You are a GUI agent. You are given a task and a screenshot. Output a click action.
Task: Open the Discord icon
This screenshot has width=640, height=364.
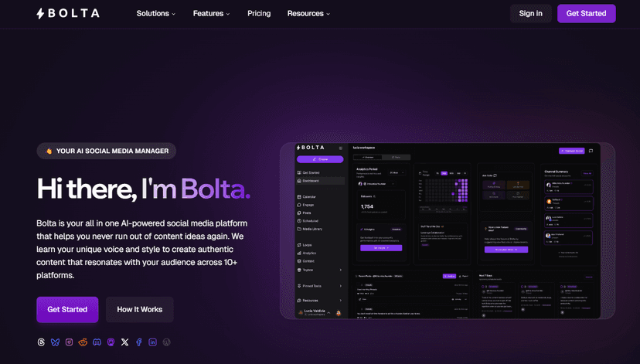coord(97,342)
